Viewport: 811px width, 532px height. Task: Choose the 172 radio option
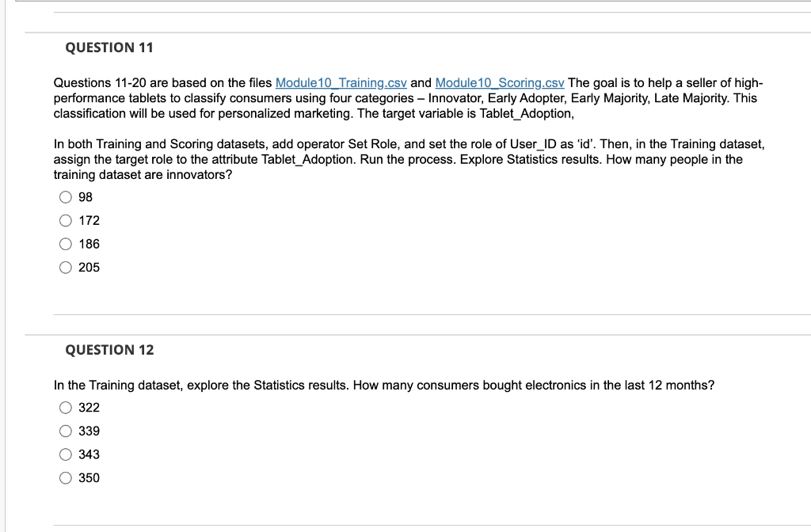pos(65,221)
